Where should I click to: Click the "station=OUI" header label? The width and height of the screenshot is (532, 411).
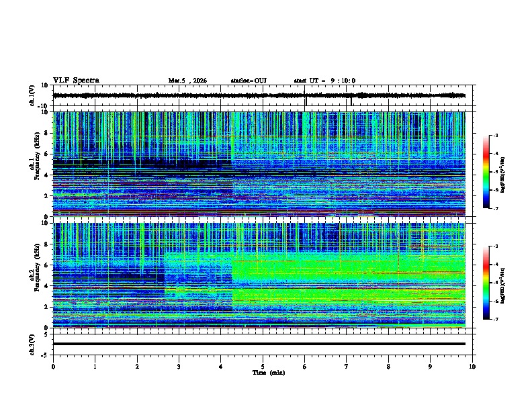[x=249, y=81]
